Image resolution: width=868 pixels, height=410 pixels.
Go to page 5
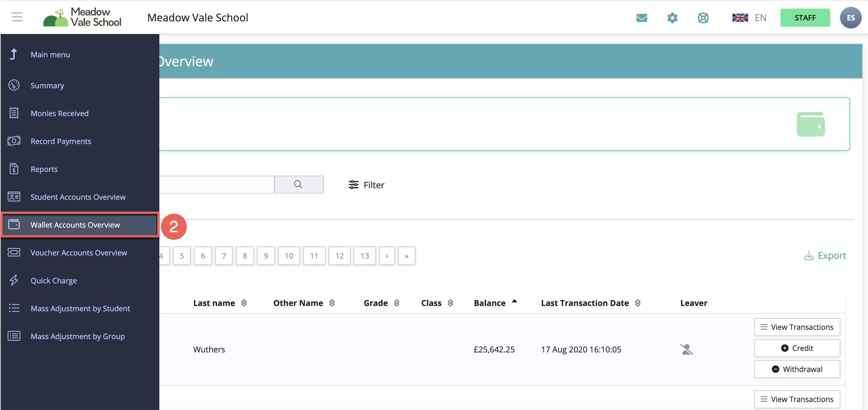point(182,255)
